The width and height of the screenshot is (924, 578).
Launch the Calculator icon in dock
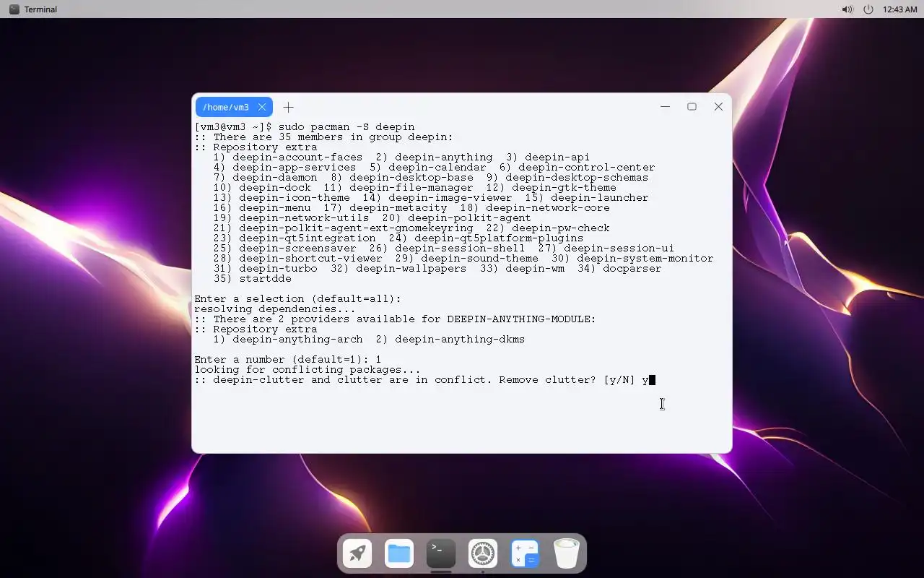[x=525, y=554]
